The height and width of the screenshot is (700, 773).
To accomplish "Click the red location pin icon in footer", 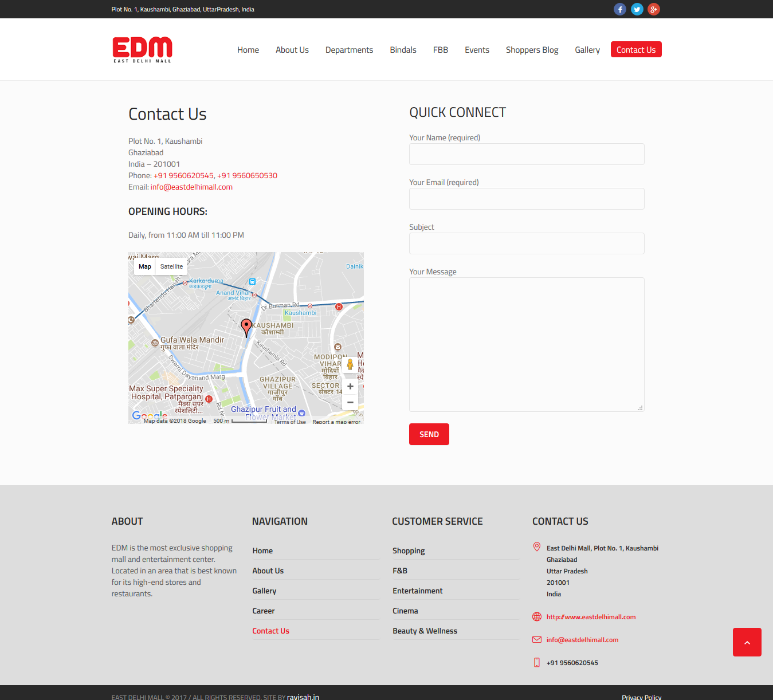I will 536,546.
